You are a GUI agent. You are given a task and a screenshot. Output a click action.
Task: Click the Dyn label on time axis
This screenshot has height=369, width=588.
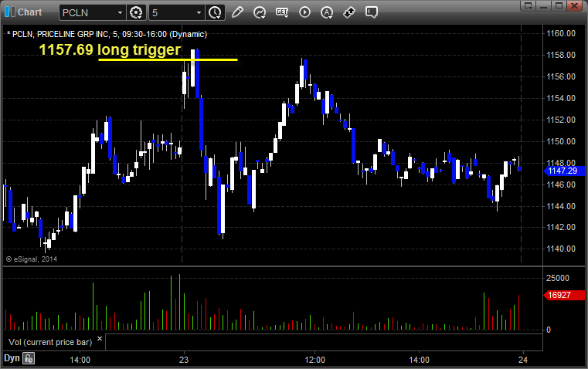click(12, 358)
